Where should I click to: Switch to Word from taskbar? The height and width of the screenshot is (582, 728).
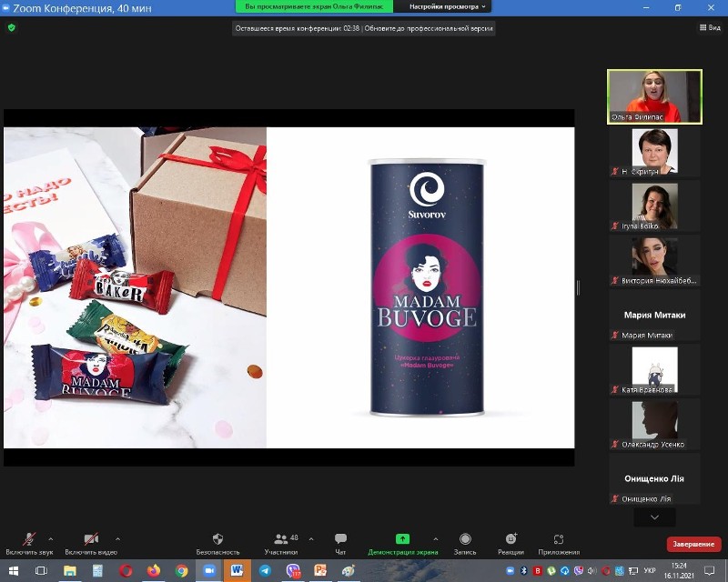pyautogui.click(x=237, y=571)
